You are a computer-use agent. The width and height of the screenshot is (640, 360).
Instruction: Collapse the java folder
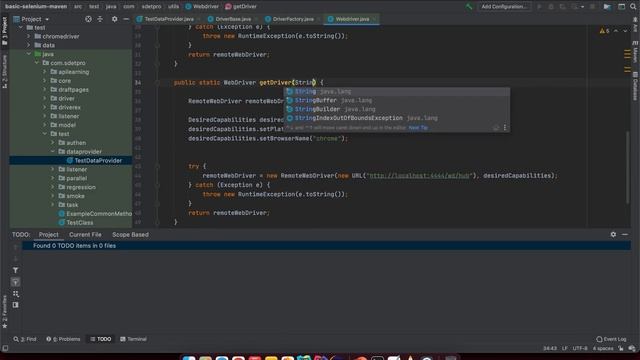29,54
